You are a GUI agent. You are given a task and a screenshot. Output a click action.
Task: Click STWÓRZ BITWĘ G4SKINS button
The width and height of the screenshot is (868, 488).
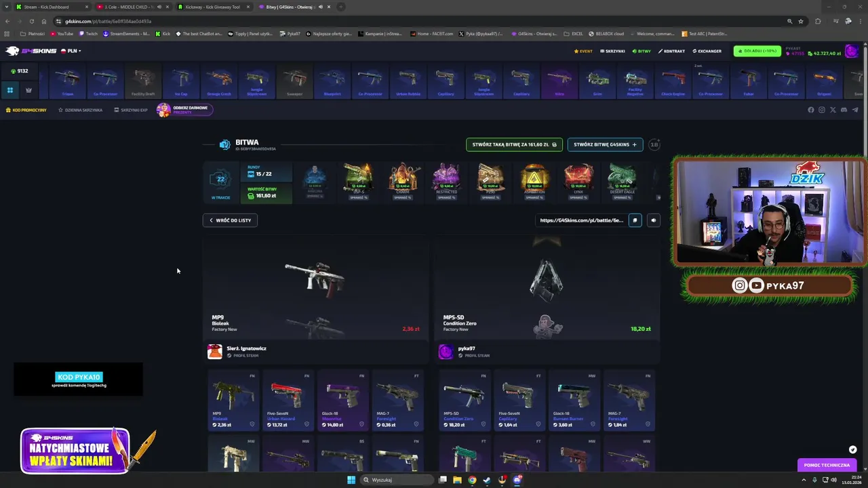tap(605, 144)
